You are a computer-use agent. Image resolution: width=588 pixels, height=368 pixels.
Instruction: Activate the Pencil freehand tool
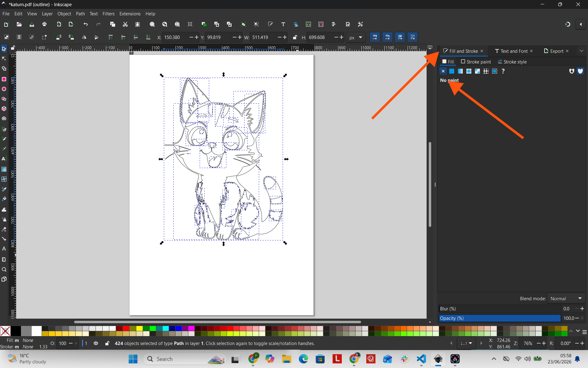(4, 139)
